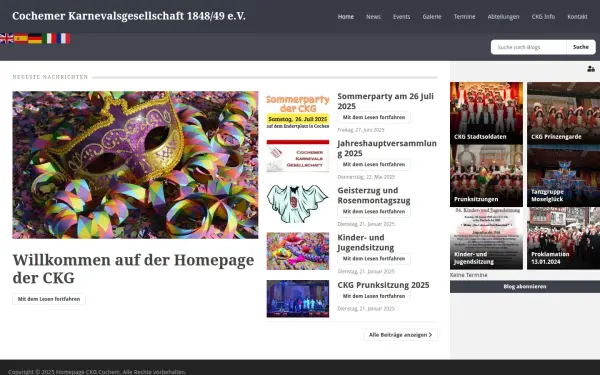Image resolution: width=600 pixels, height=375 pixels.
Task: Open the colorful confetti Kinder thumbnail
Action: point(298,251)
